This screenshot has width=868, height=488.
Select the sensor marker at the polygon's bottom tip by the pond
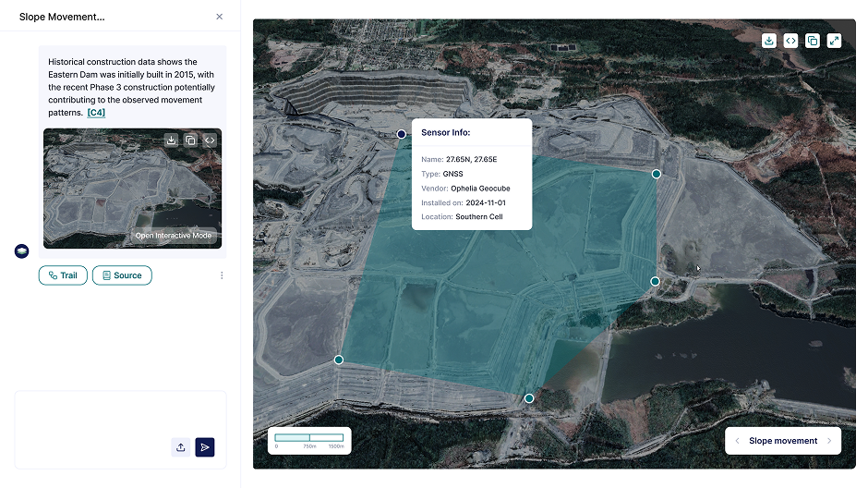point(529,398)
